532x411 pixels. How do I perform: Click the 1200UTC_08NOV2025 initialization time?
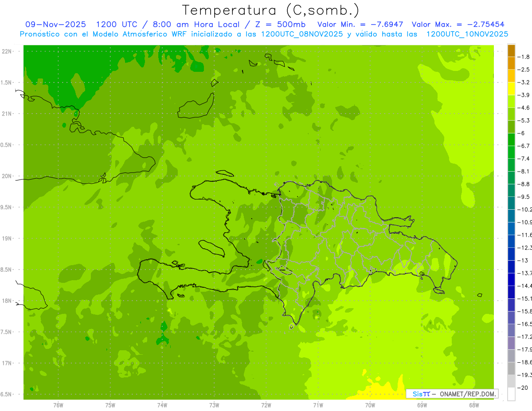coord(301,34)
